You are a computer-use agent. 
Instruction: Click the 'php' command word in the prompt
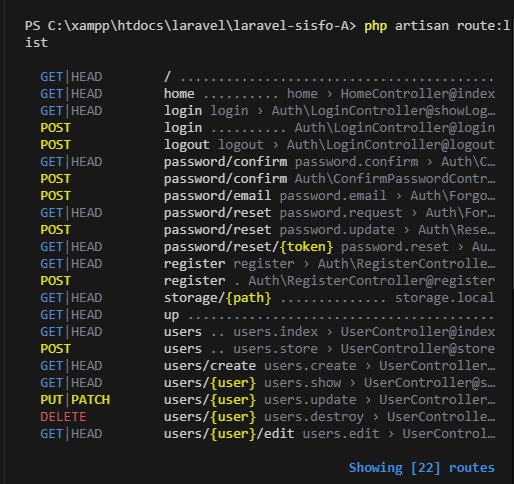(x=376, y=26)
